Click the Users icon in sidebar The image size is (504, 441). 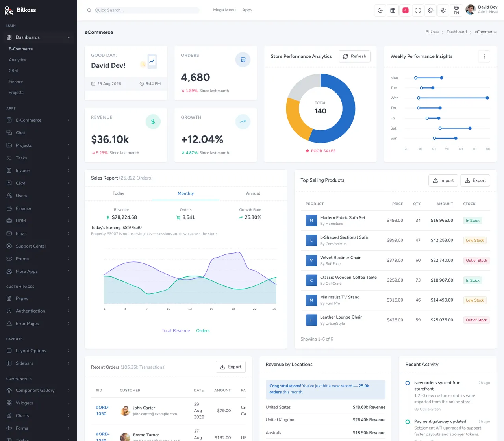tap(9, 196)
